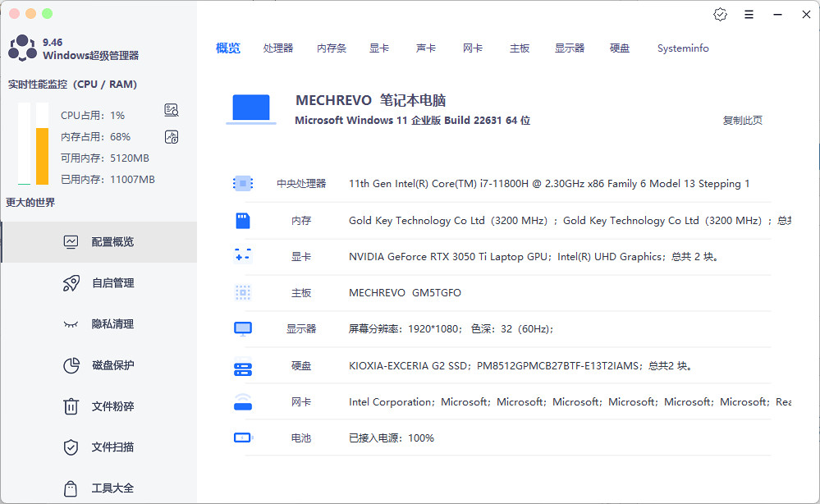This screenshot has width=820, height=504.
Task: Switch to the 显示器 tab
Action: (570, 48)
